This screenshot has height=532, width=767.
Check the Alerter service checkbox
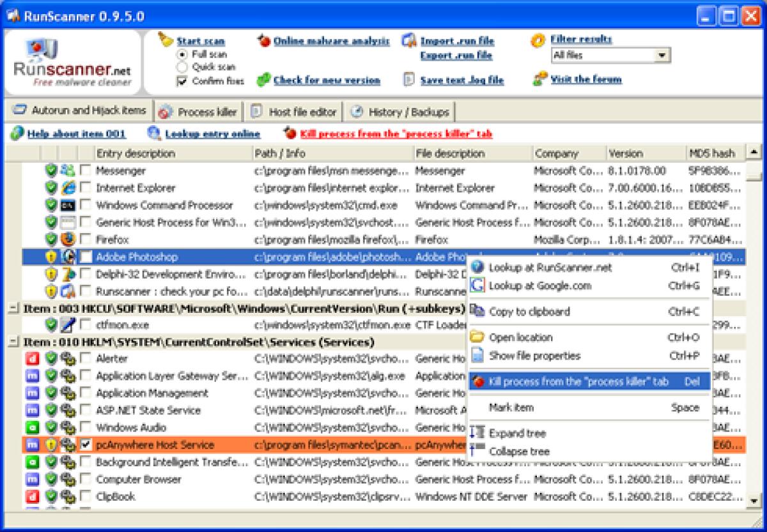tap(86, 358)
